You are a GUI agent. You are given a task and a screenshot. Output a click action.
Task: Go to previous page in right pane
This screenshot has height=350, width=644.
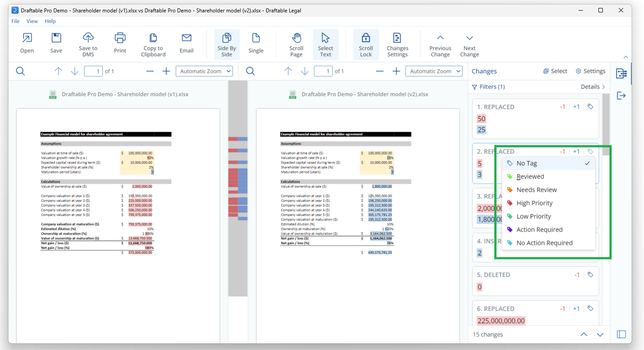288,71
